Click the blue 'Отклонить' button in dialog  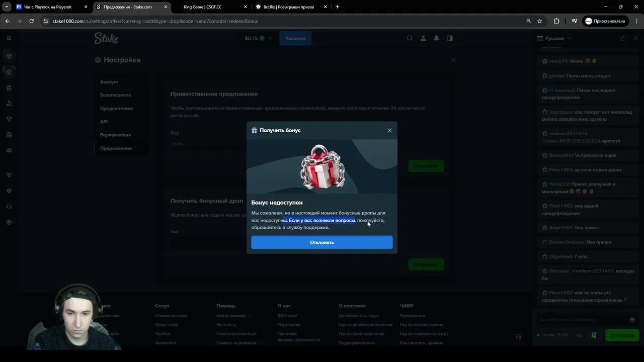pyautogui.click(x=322, y=242)
